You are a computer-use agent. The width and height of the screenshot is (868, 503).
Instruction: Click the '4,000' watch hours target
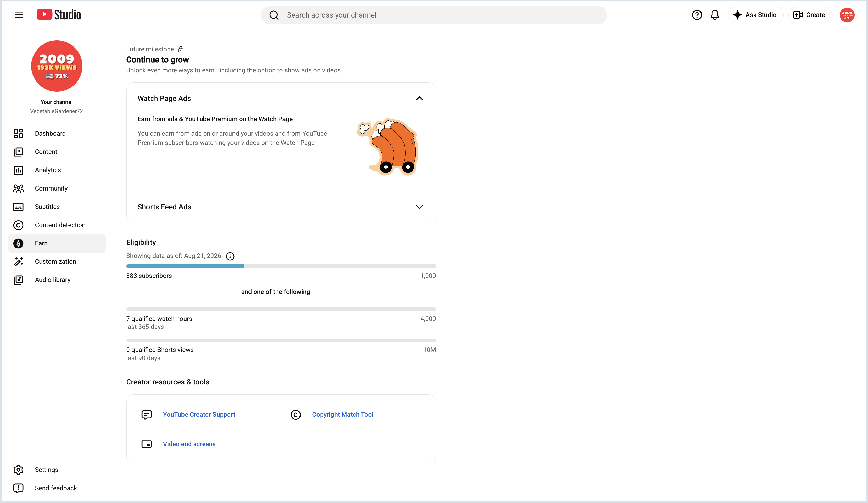(x=428, y=319)
